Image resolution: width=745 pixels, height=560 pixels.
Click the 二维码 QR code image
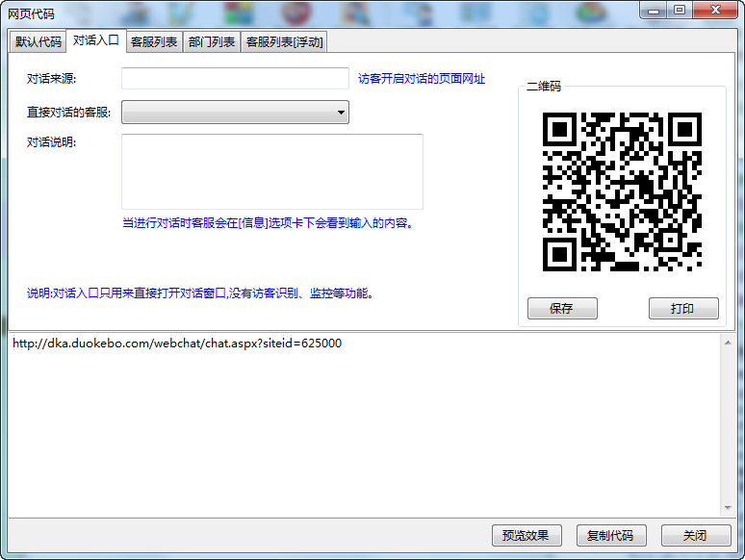click(622, 191)
